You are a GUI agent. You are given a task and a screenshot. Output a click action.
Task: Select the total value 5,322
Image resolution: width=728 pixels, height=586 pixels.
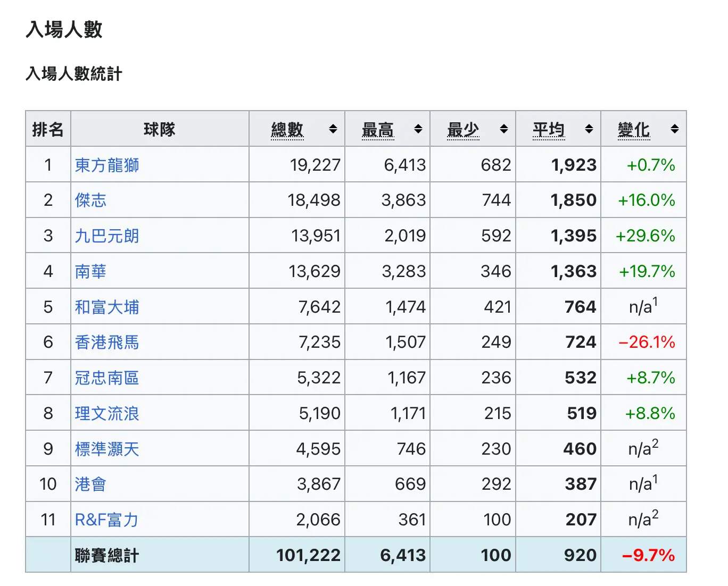point(319,378)
